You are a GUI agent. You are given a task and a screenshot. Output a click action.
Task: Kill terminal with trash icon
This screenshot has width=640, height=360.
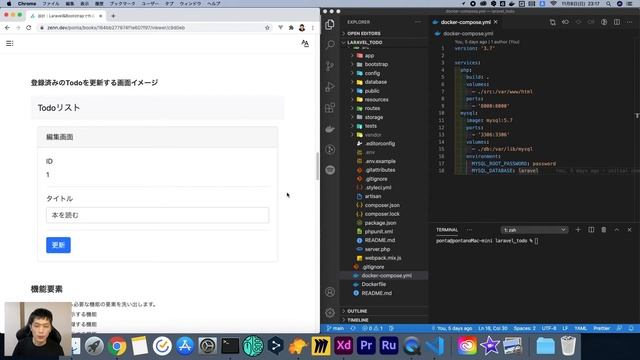604,230
